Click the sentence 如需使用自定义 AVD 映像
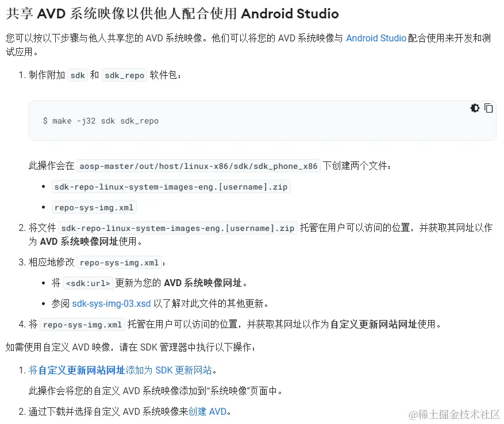This screenshot has height=424, width=504. click(130, 347)
